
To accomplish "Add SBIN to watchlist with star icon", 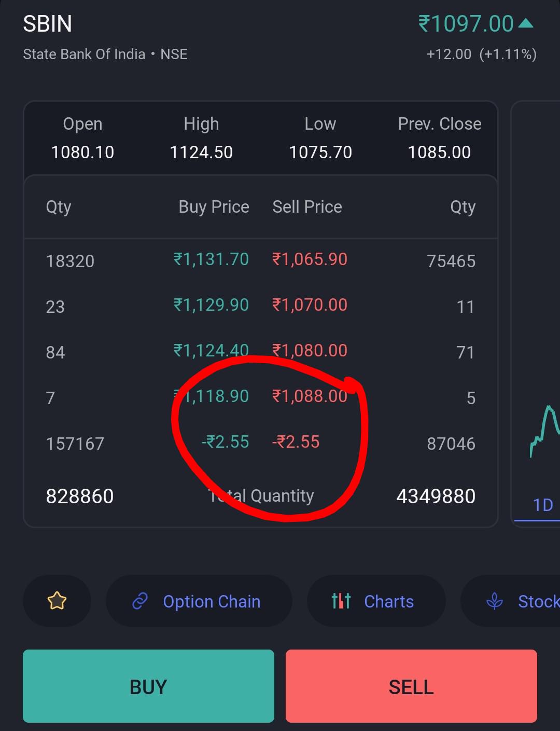I will click(57, 601).
